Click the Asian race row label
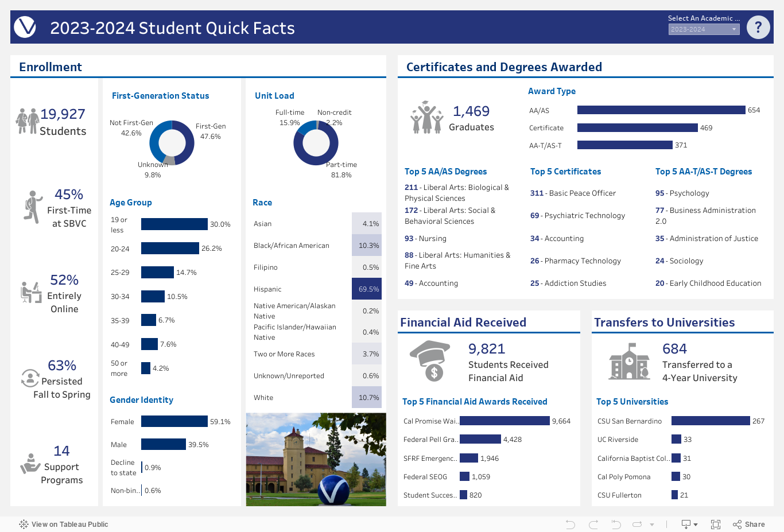784x532 pixels. click(263, 224)
